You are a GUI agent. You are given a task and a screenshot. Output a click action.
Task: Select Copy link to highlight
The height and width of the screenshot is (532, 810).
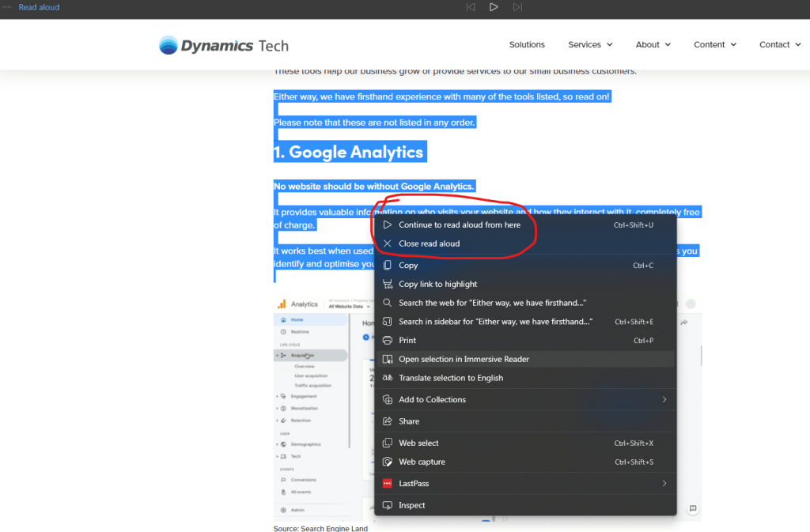pos(525,284)
